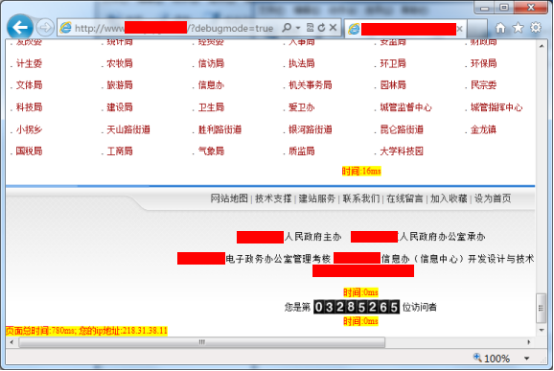Click 网站地图 in the footer menu

[229, 199]
